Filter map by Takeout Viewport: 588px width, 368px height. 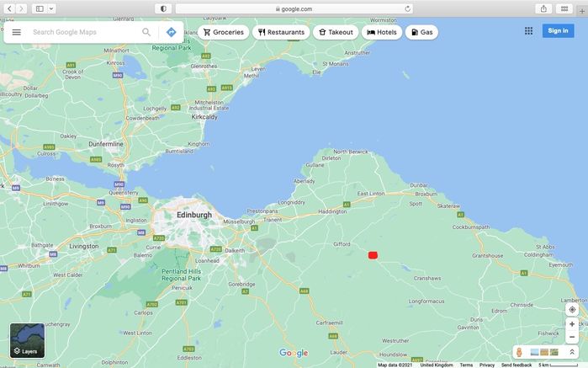pos(336,32)
